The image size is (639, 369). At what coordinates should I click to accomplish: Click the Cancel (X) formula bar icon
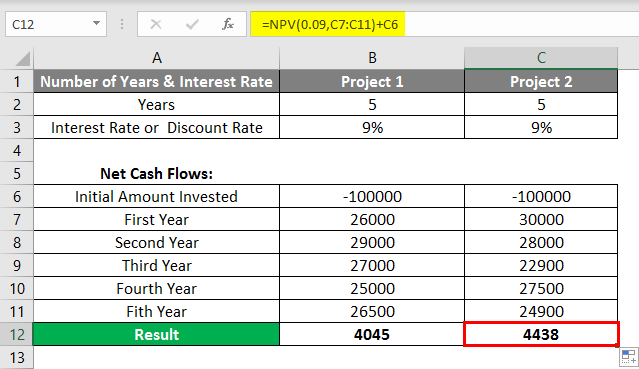tap(156, 24)
